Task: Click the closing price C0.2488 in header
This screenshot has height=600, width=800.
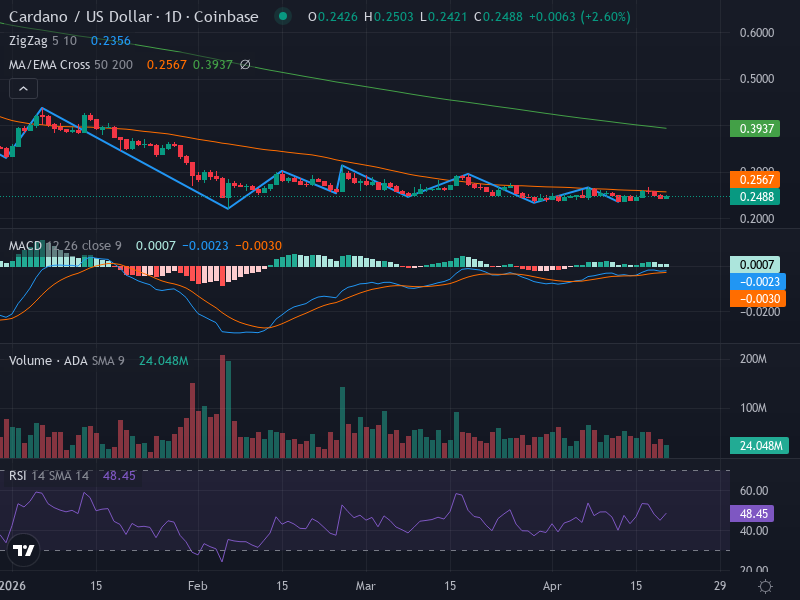Action: click(x=498, y=17)
